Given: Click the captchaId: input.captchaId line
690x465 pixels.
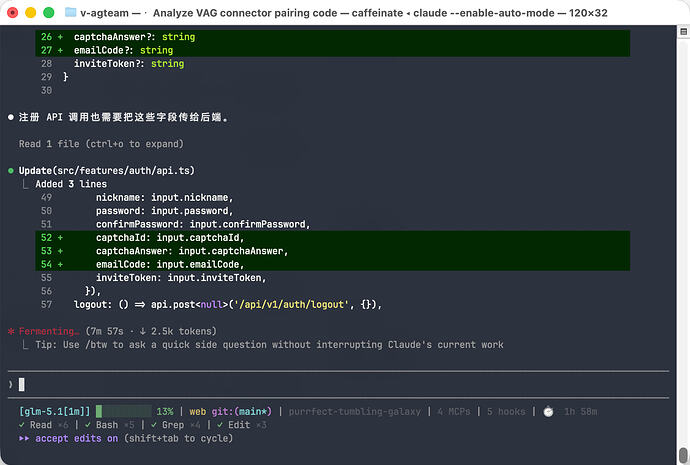Looking at the screenshot, I should pos(170,238).
